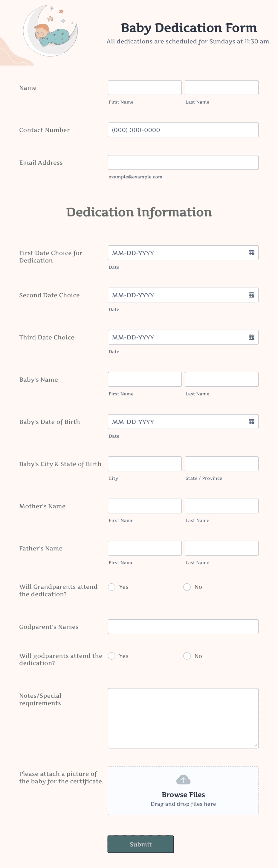
Task: Click Baby's First Name field
Action: click(x=144, y=379)
